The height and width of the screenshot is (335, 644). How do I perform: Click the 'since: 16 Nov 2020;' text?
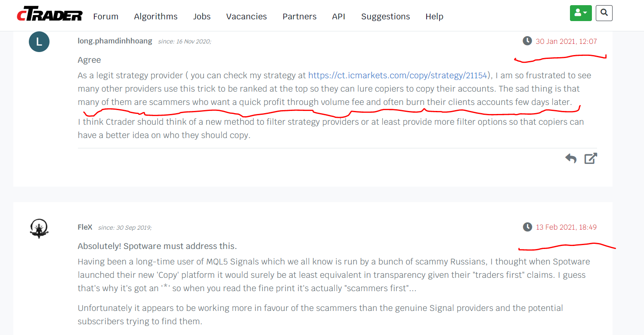click(x=185, y=41)
